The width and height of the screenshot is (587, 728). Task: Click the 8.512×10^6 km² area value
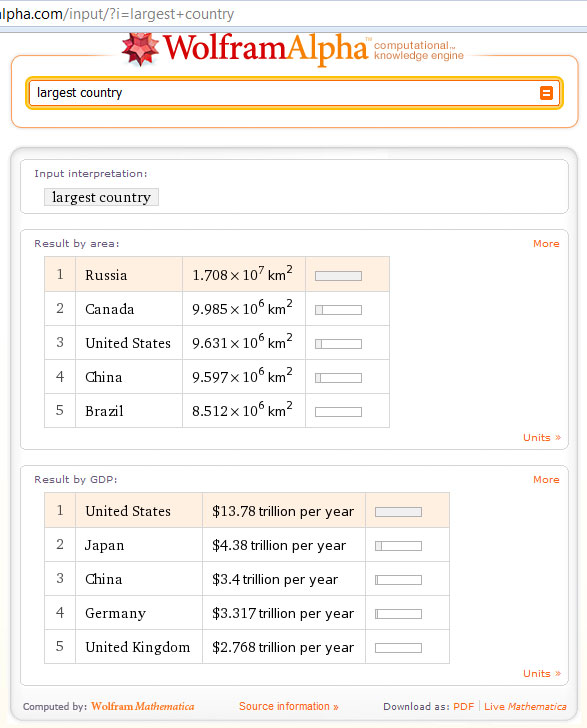point(242,410)
